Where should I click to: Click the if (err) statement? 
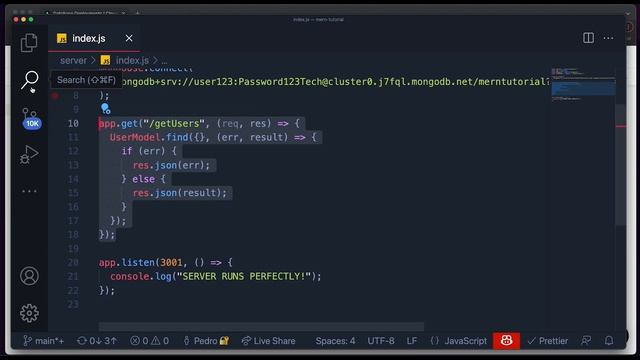tap(149, 151)
